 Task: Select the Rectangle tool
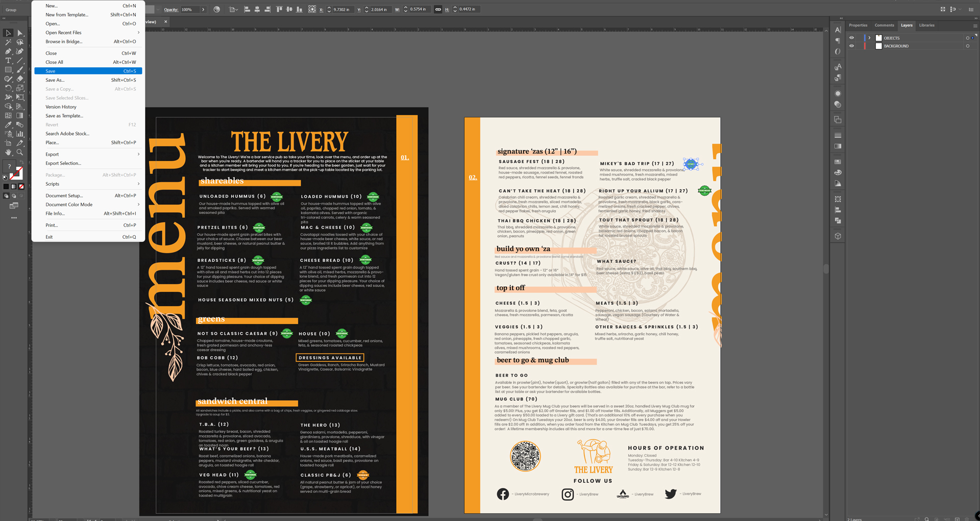click(x=8, y=70)
